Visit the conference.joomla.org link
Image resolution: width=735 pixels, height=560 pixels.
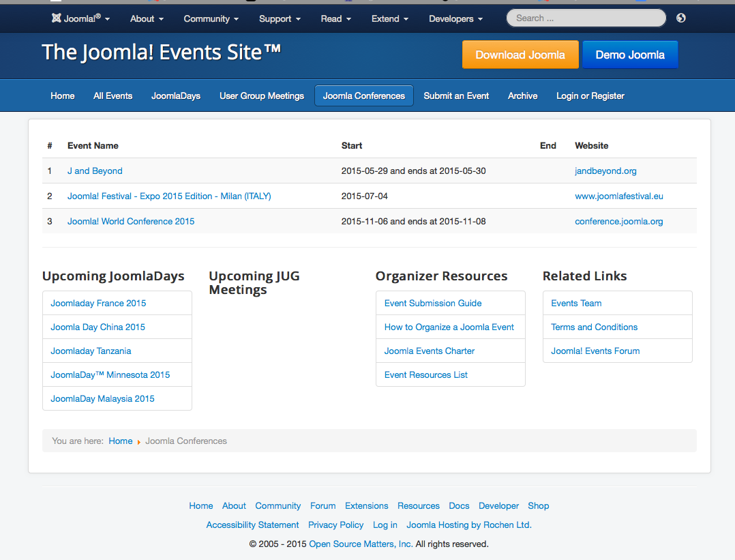(619, 222)
